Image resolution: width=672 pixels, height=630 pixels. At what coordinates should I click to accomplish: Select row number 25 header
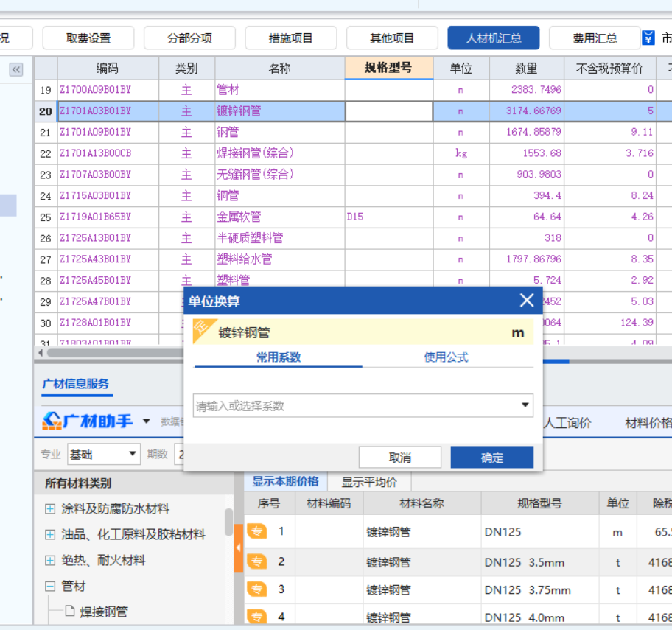coord(46,217)
